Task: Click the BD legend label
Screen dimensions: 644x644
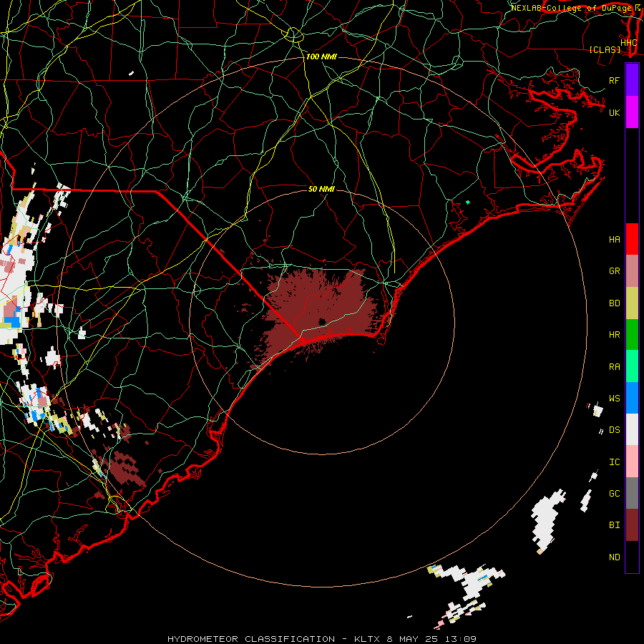Action: (x=615, y=303)
